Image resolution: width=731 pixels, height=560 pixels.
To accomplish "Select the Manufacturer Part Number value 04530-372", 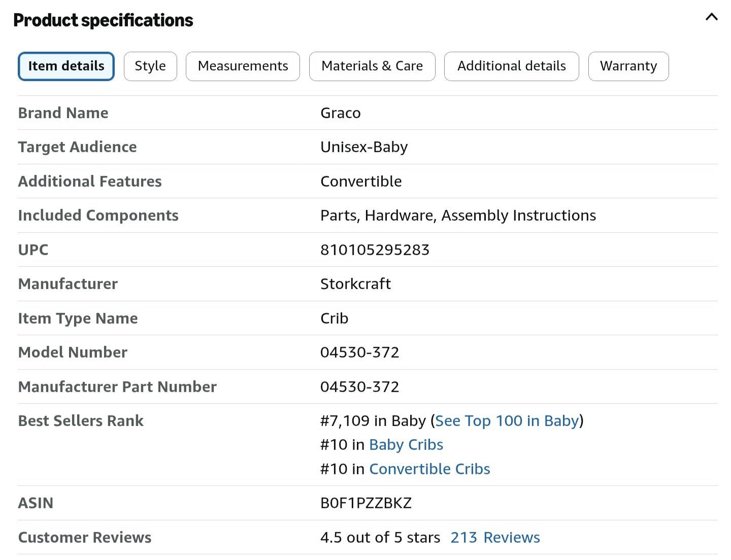I will click(359, 387).
